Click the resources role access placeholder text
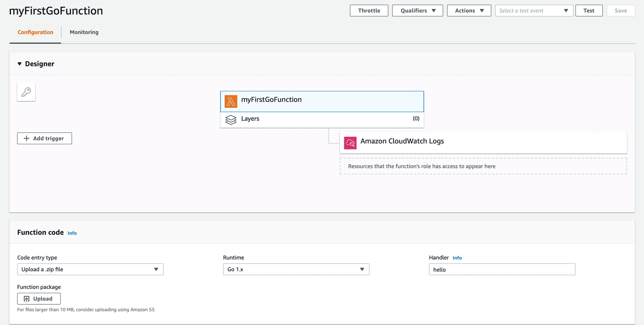 coord(422,166)
